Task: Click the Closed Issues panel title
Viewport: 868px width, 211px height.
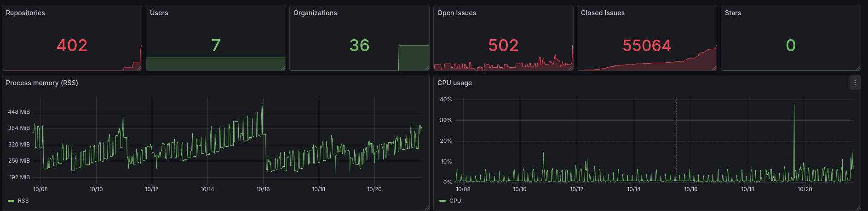Action: [x=603, y=13]
